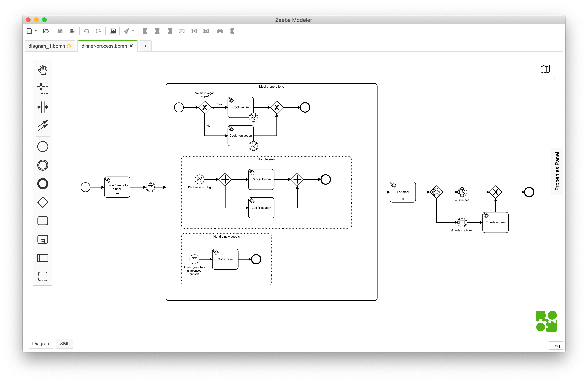The height and width of the screenshot is (382, 588).
Task: Activate the create/remove space tool
Action: pyautogui.click(x=43, y=107)
